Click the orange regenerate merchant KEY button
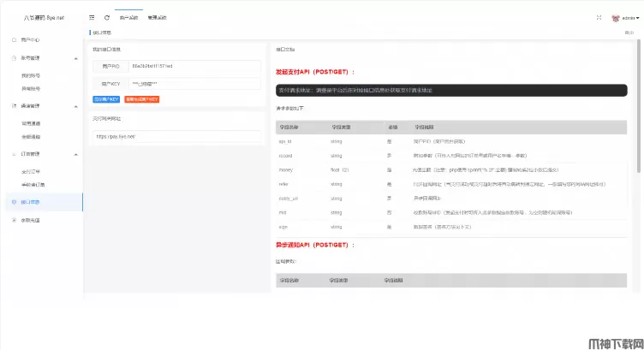644x350 pixels. [x=141, y=99]
